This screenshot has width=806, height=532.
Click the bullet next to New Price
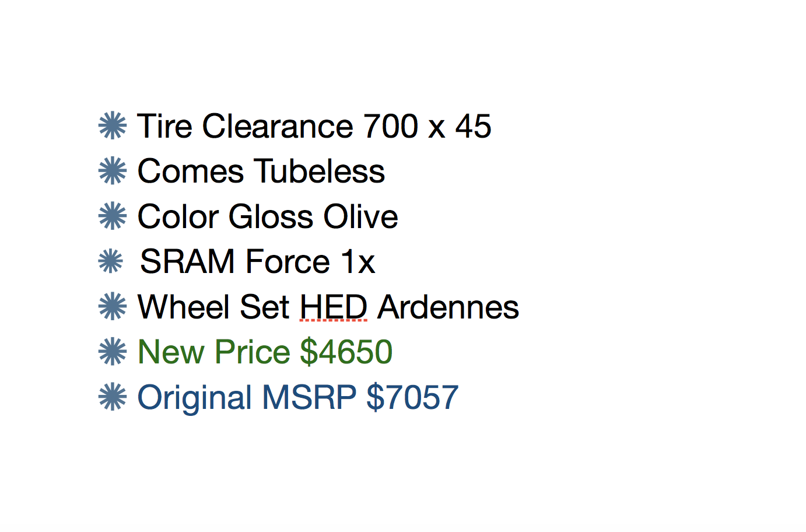click(x=113, y=352)
